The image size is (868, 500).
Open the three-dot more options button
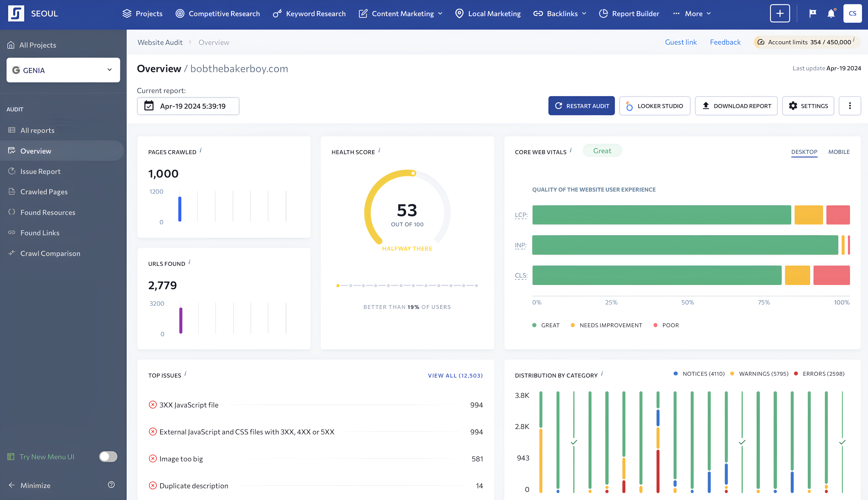850,106
